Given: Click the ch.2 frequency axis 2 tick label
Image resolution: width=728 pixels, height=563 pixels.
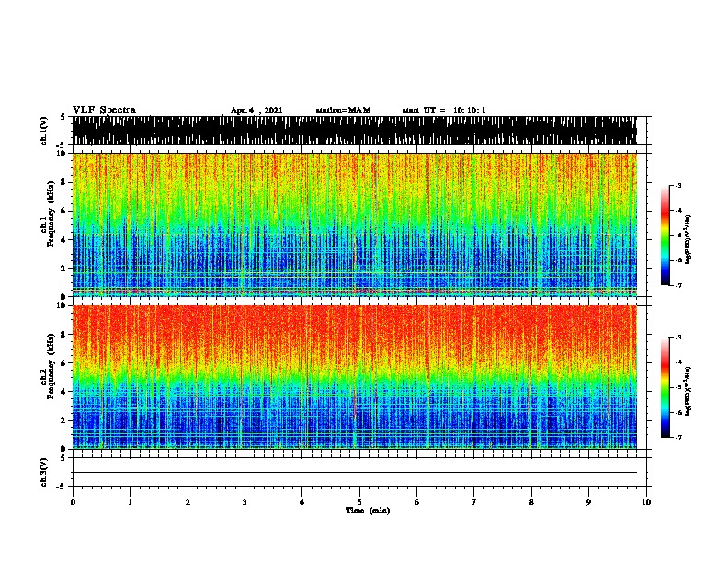Looking at the screenshot, I should point(64,420).
